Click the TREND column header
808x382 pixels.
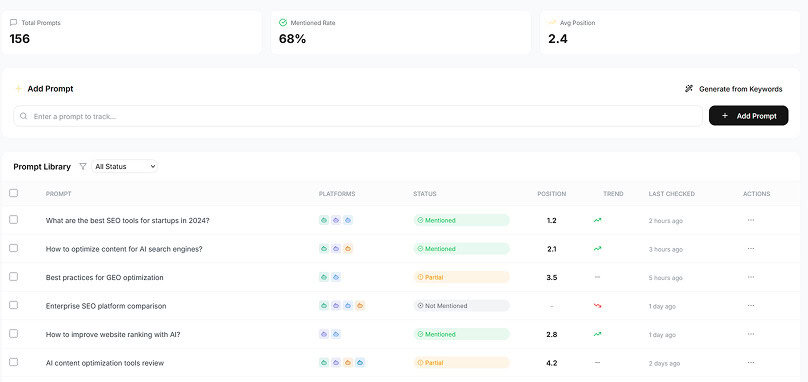point(613,194)
